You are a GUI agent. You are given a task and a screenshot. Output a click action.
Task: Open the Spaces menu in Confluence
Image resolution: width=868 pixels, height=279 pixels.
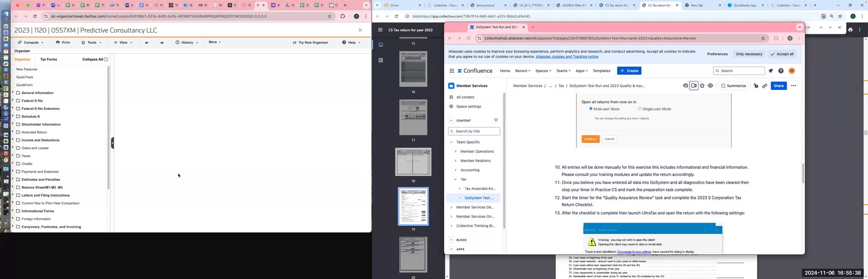(543, 71)
